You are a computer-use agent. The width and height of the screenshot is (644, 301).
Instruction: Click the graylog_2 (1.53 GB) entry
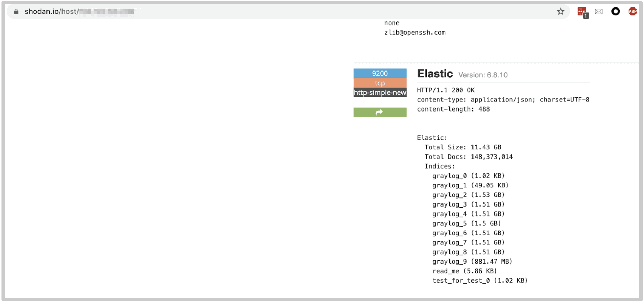point(468,195)
